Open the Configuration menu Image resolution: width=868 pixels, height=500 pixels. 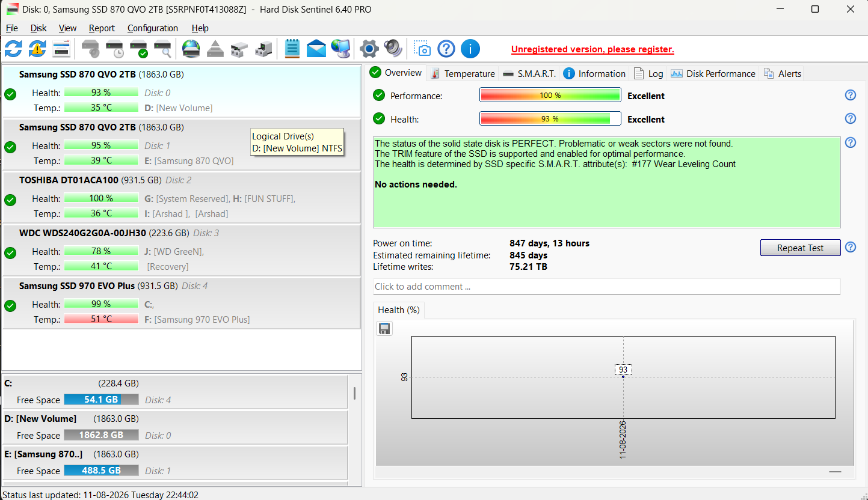click(153, 28)
